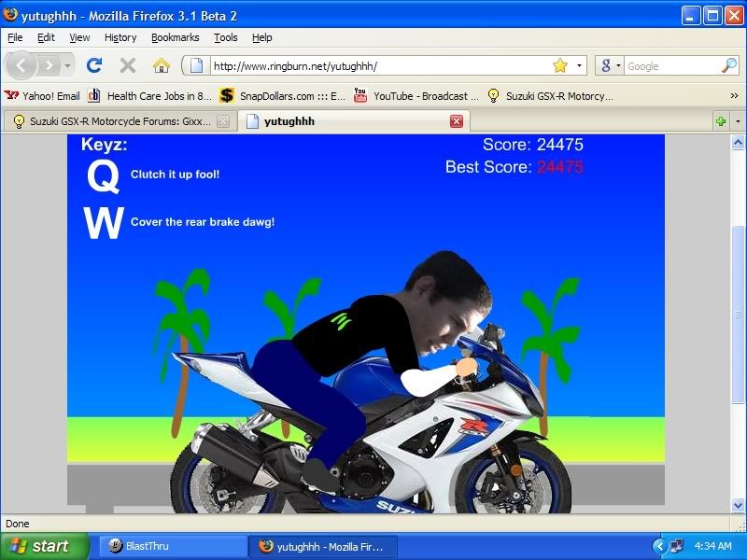Click the large W key letter
This screenshot has height=560, width=747.
point(104,222)
